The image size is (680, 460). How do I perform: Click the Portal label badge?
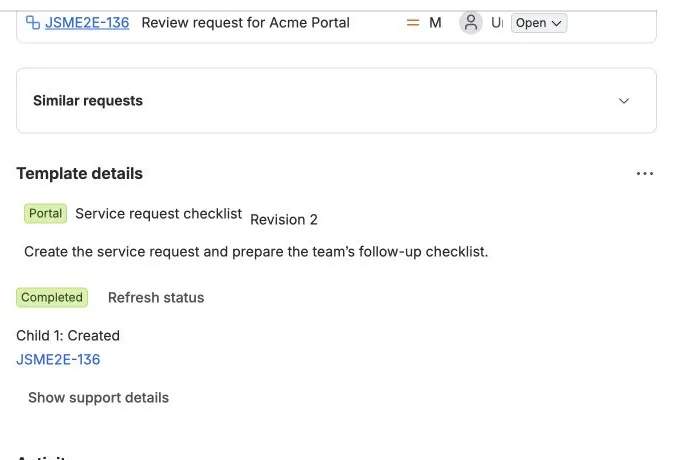[46, 213]
